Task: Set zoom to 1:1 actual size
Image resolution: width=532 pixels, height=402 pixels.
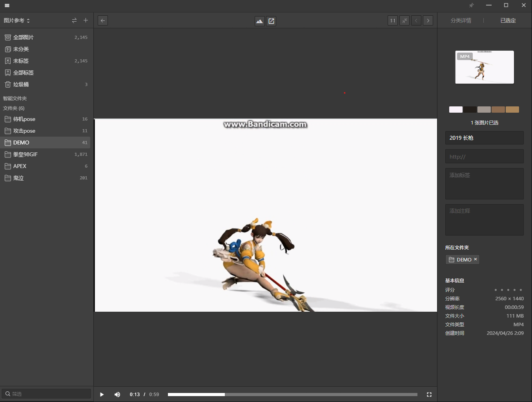Action: coord(393,21)
